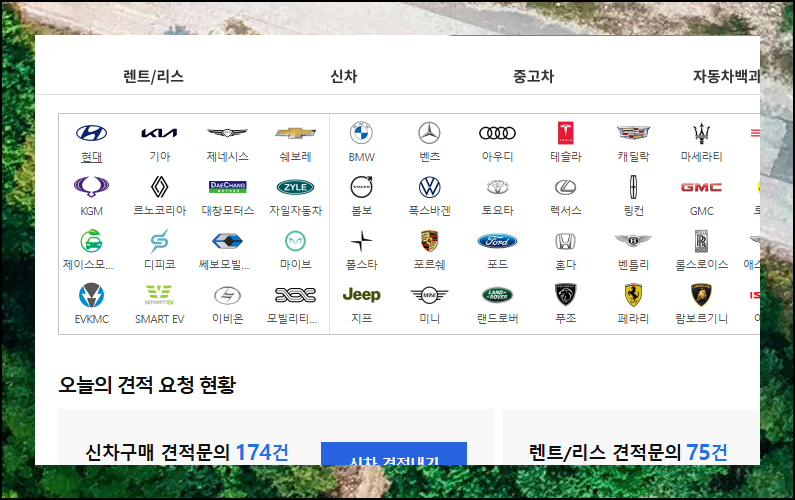Choose the Ford (포드) oval logo
This screenshot has width=795, height=500.
[x=497, y=241]
